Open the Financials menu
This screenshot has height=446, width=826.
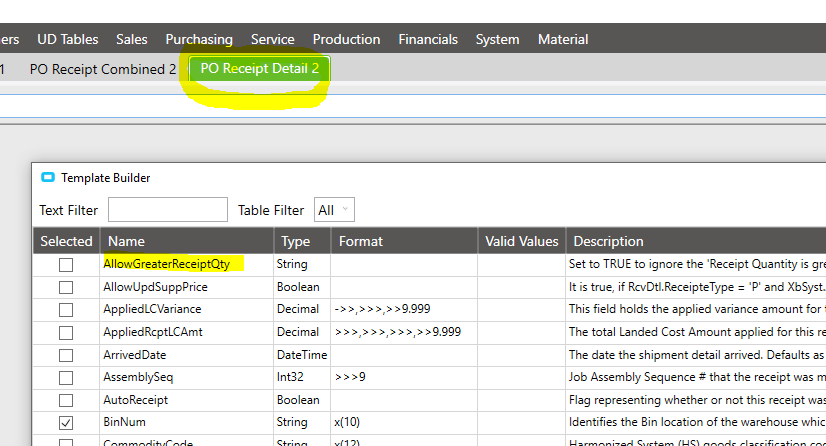point(428,39)
